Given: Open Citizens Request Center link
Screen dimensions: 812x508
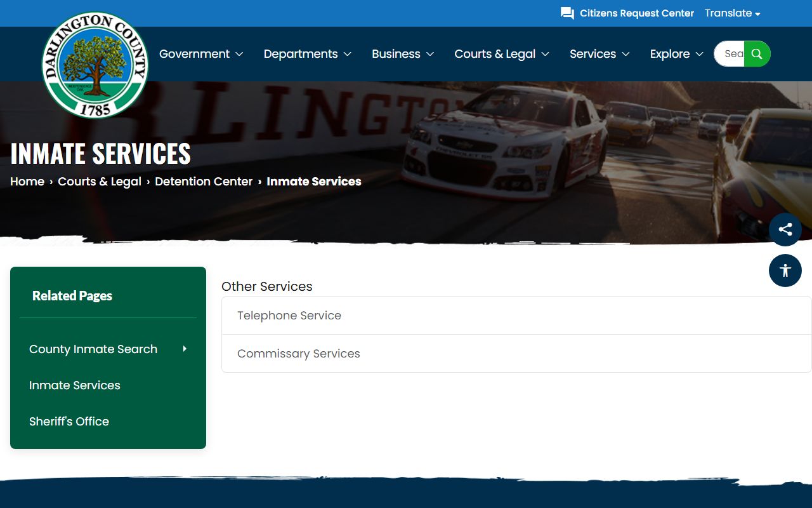Looking at the screenshot, I should point(637,13).
